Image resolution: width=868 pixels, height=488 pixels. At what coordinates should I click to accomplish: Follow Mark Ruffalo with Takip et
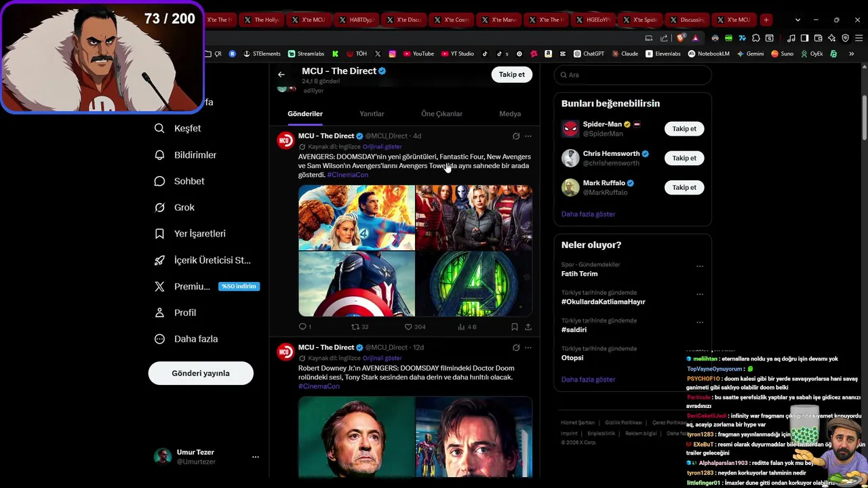coord(684,187)
